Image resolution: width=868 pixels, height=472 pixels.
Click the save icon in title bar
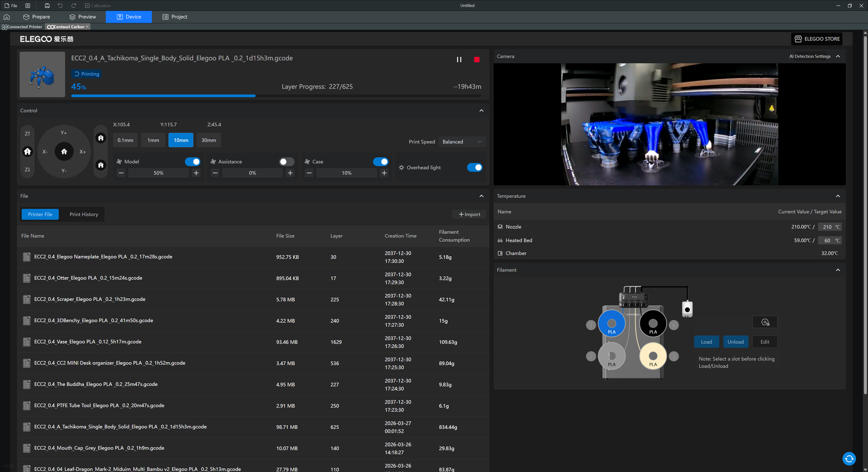pyautogui.click(x=47, y=5)
